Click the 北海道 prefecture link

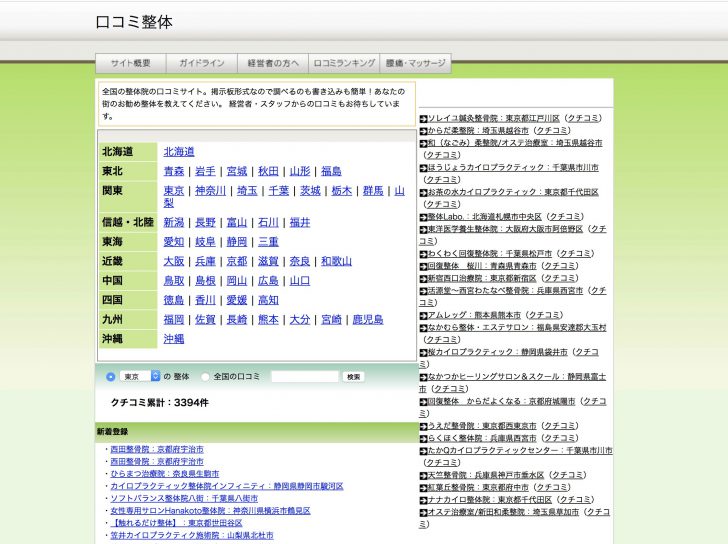179,152
